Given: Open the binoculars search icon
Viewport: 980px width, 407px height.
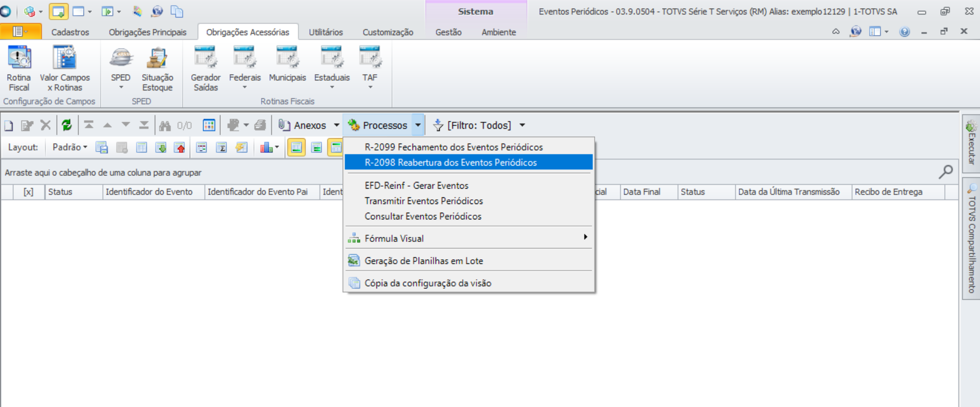Looking at the screenshot, I should coord(165,125).
